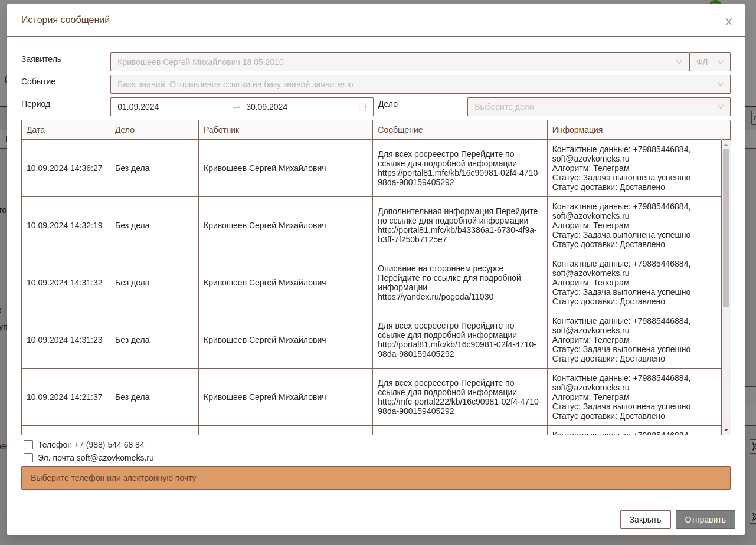Open the calendar icon in period field
756x545 pixels.
click(x=362, y=107)
